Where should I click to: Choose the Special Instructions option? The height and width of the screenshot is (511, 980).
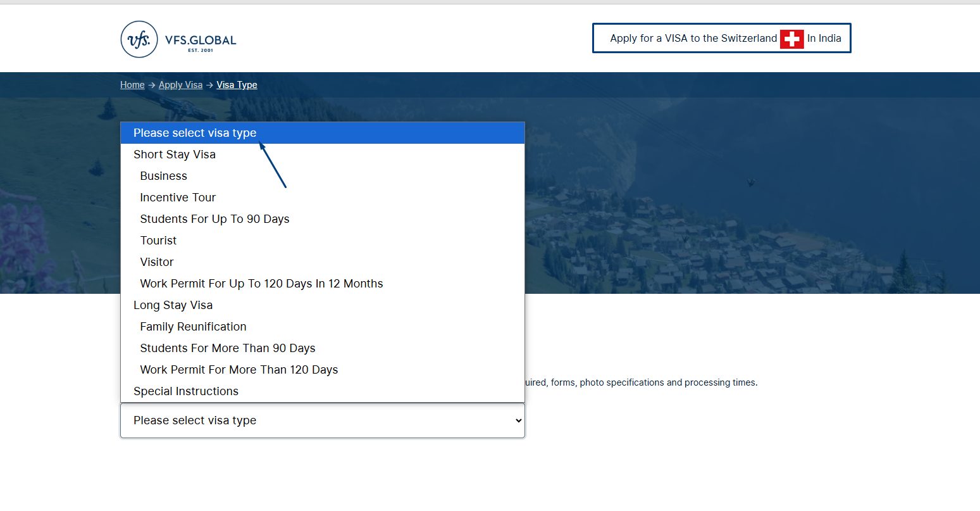[x=323, y=391]
